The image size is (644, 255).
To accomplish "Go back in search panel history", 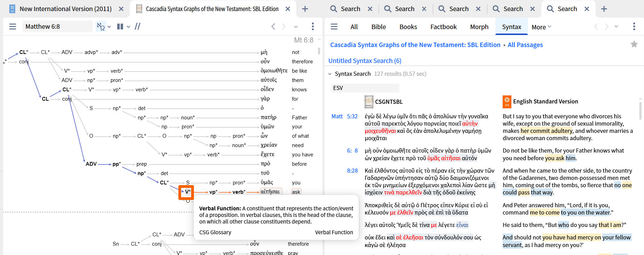I will (596, 27).
